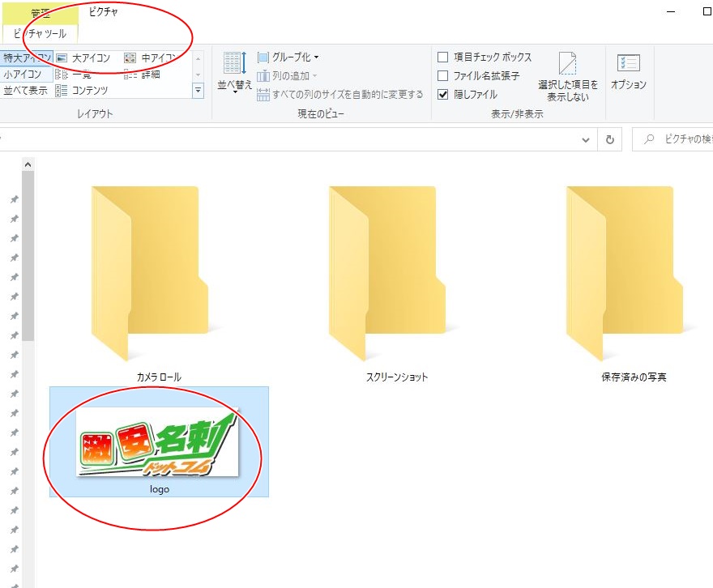Click the カメラ ロール folder name

(x=159, y=377)
